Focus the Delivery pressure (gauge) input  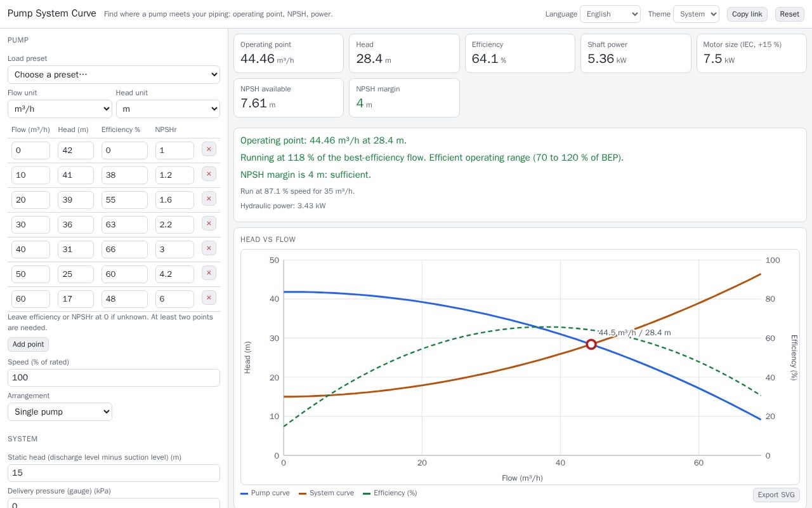(114, 503)
